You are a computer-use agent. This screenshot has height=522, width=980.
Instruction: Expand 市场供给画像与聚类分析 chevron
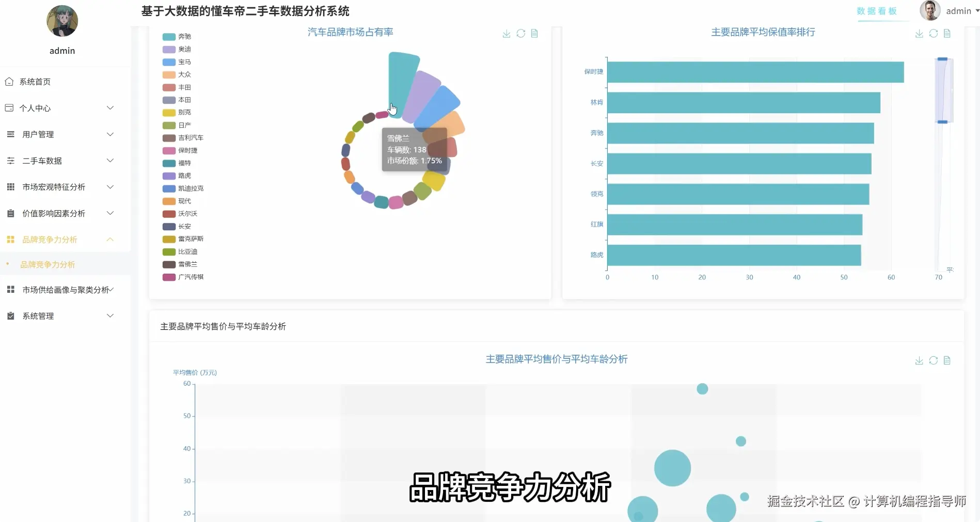110,290
